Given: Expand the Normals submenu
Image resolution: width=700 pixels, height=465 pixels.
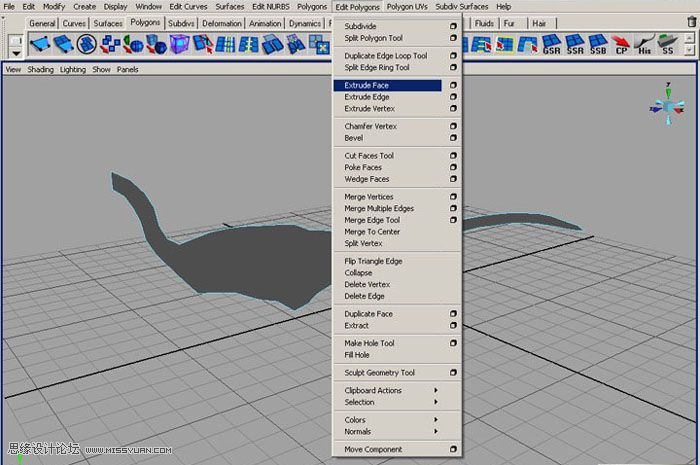Looking at the screenshot, I should point(436,432).
